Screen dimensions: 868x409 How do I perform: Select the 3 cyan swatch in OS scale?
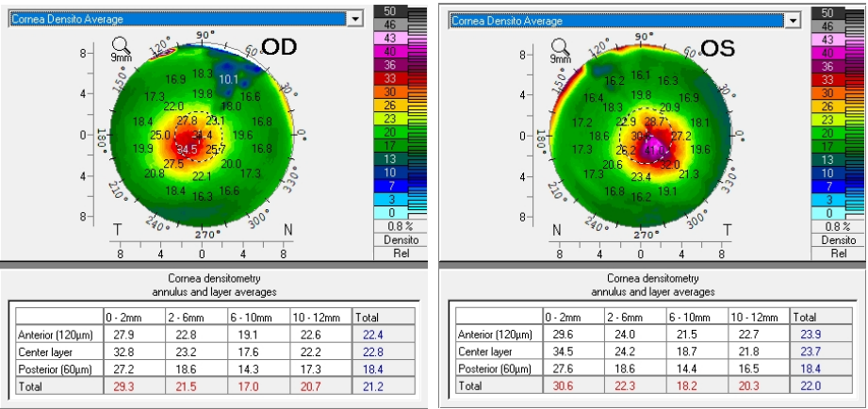(827, 201)
